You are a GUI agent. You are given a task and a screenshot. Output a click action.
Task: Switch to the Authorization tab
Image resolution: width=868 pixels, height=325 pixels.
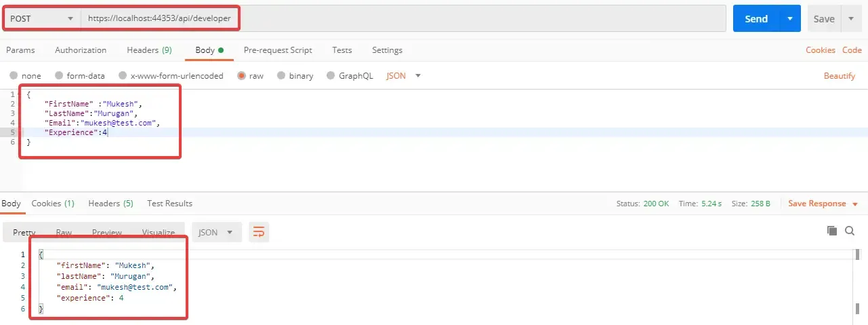pyautogui.click(x=81, y=50)
